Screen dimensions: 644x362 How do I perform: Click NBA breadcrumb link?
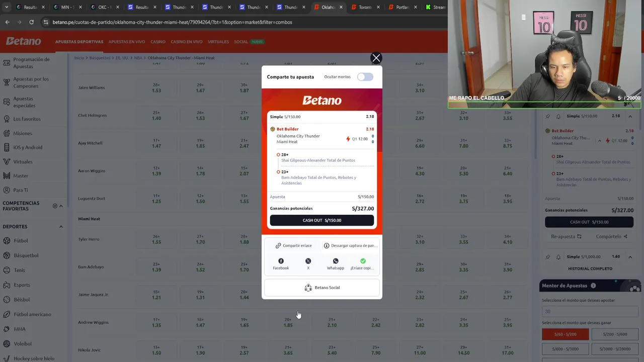(x=138, y=58)
